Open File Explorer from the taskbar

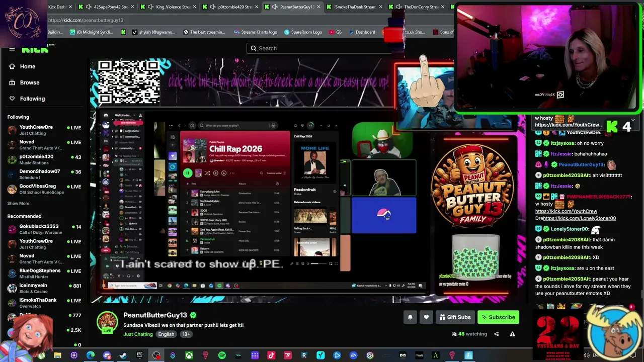point(57,355)
